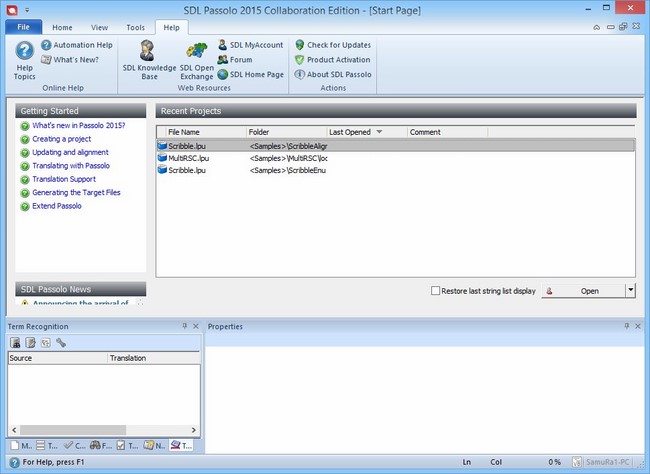Open the Translation Support link
Image resolution: width=650 pixels, height=474 pixels.
(x=64, y=179)
